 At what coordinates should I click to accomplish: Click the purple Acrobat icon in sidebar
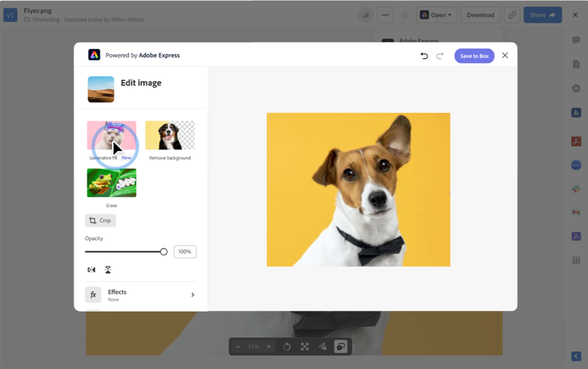[x=577, y=236]
